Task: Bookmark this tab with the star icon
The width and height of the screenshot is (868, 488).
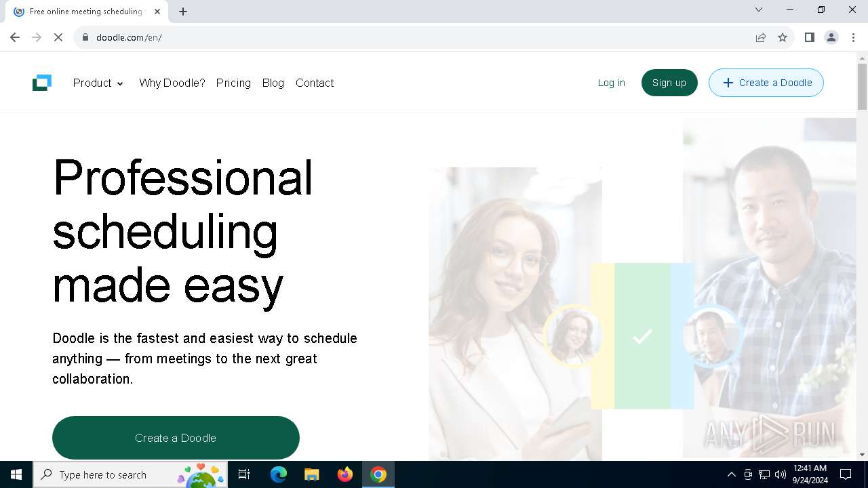Action: point(783,37)
